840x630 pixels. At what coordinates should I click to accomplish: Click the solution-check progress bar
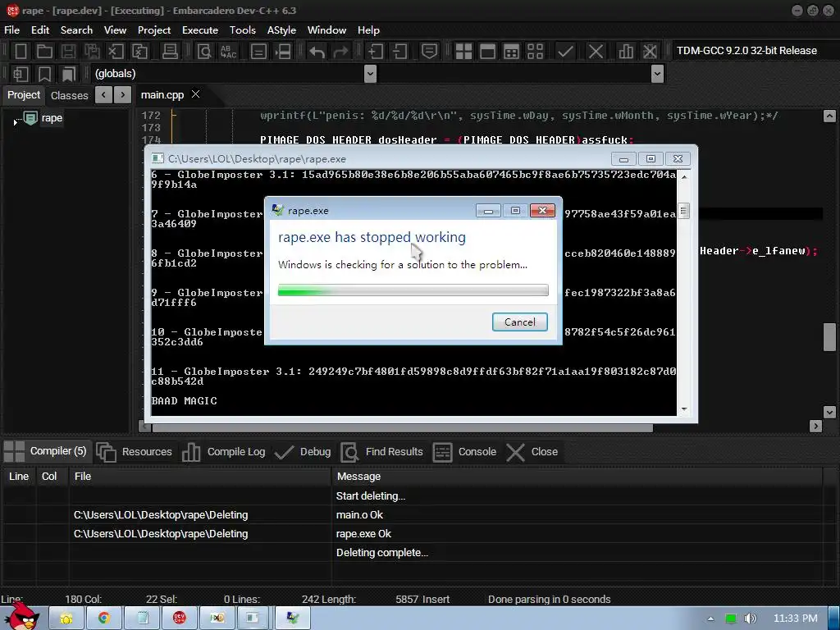click(x=413, y=290)
